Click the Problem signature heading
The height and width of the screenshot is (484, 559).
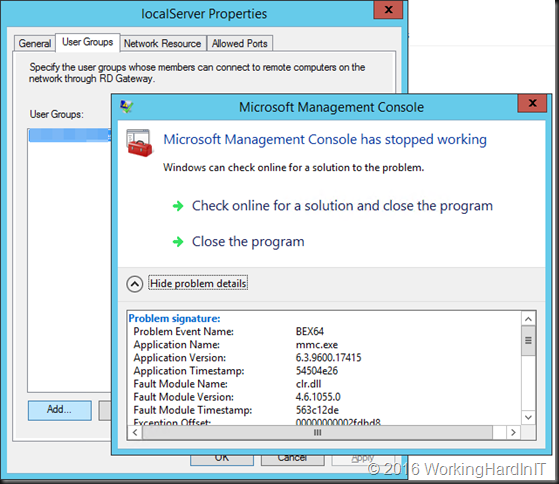pos(174,318)
